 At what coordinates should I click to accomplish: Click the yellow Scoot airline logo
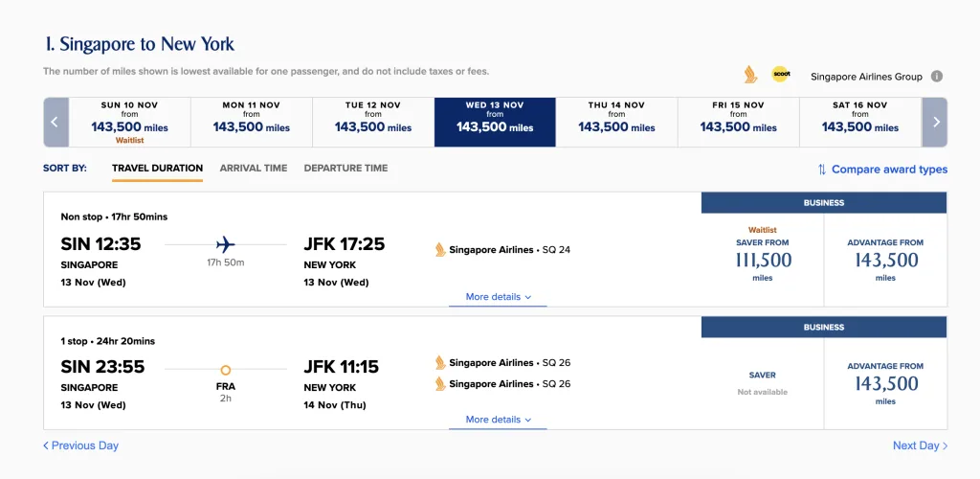(781, 75)
